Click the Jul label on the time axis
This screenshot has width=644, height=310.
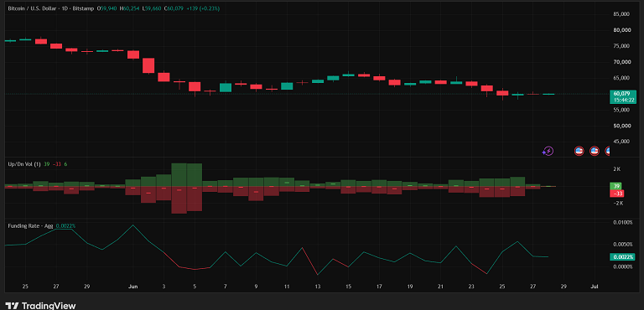pyautogui.click(x=594, y=287)
